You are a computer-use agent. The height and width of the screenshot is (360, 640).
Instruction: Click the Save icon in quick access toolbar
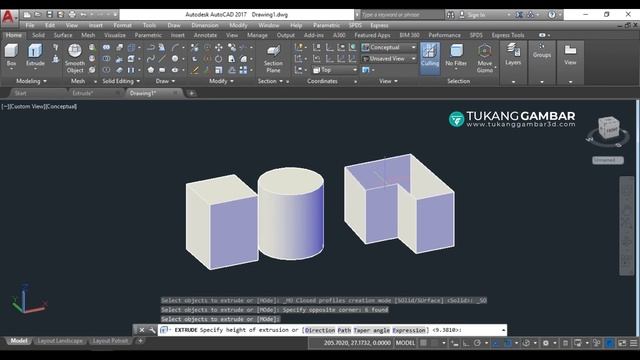49,15
